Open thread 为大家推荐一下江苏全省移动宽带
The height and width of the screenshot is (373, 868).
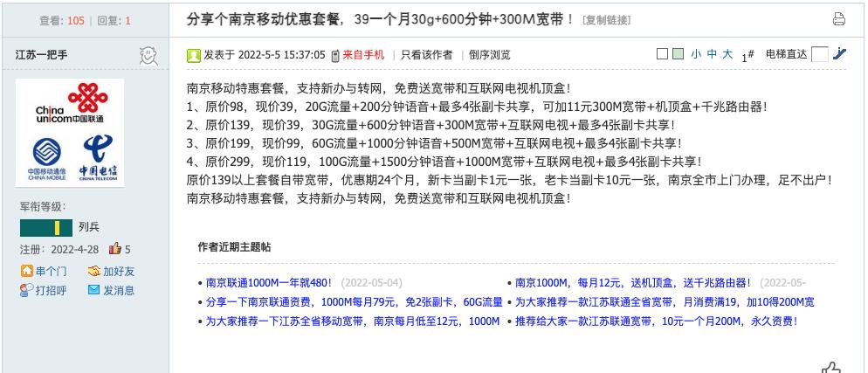coord(353,321)
